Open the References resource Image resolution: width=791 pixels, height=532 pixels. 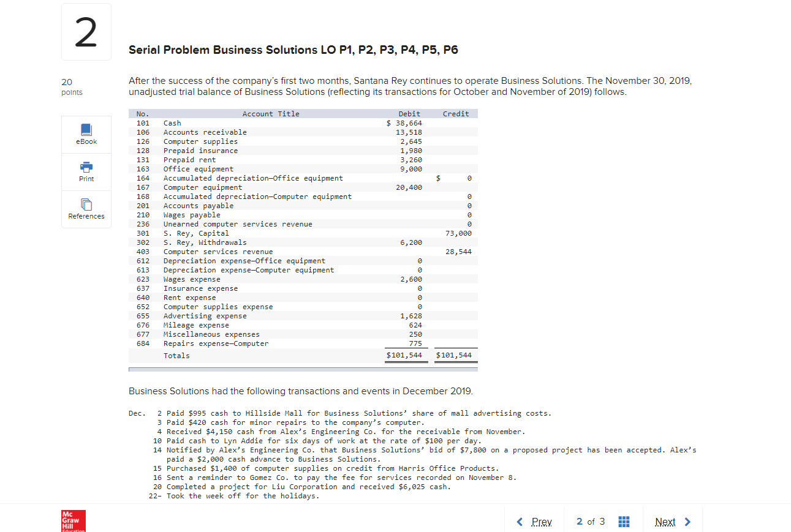point(86,209)
